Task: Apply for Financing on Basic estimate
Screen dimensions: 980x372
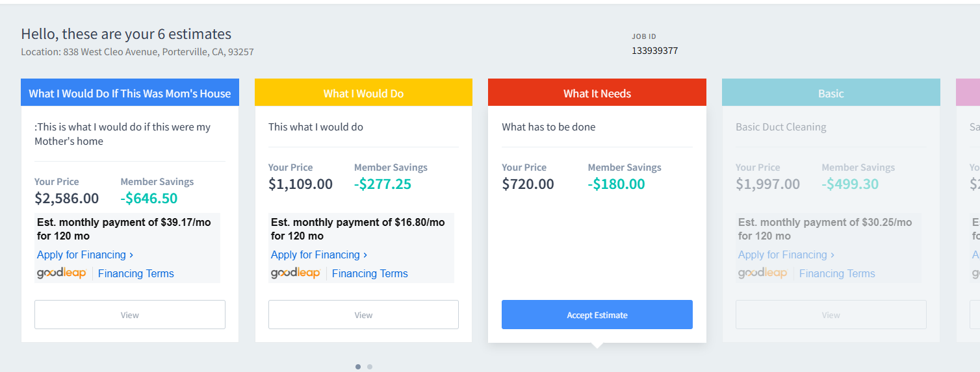Action: point(786,254)
